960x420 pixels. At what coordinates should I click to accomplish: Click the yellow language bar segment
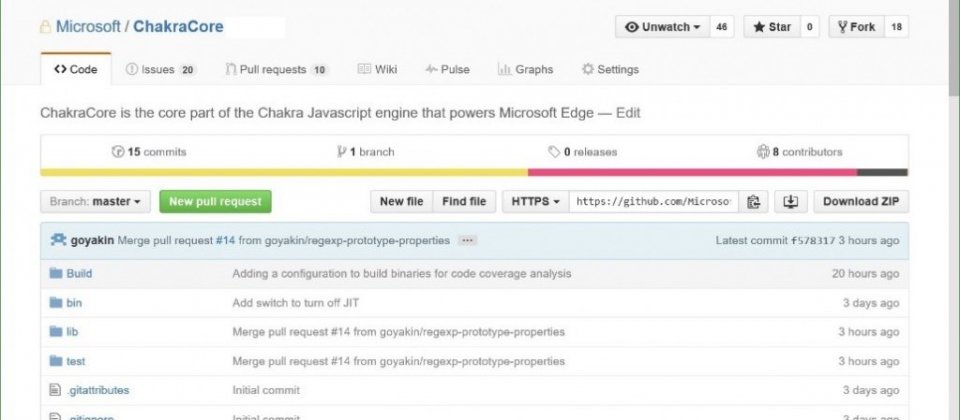(284, 173)
